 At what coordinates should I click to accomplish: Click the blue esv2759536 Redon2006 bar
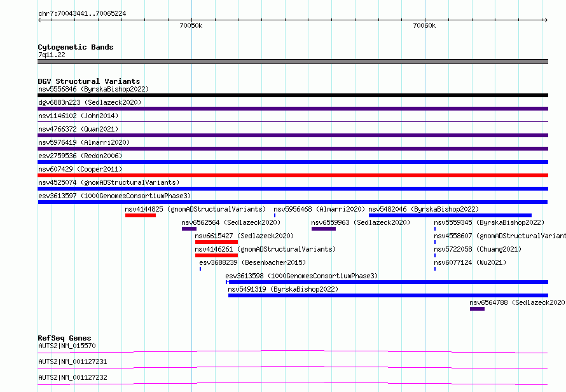click(293, 162)
